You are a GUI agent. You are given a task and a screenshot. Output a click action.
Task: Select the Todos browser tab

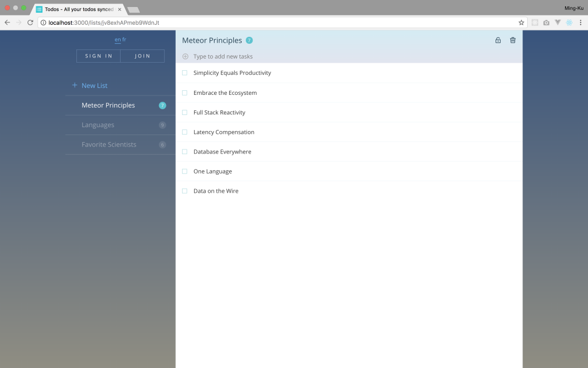pyautogui.click(x=79, y=9)
